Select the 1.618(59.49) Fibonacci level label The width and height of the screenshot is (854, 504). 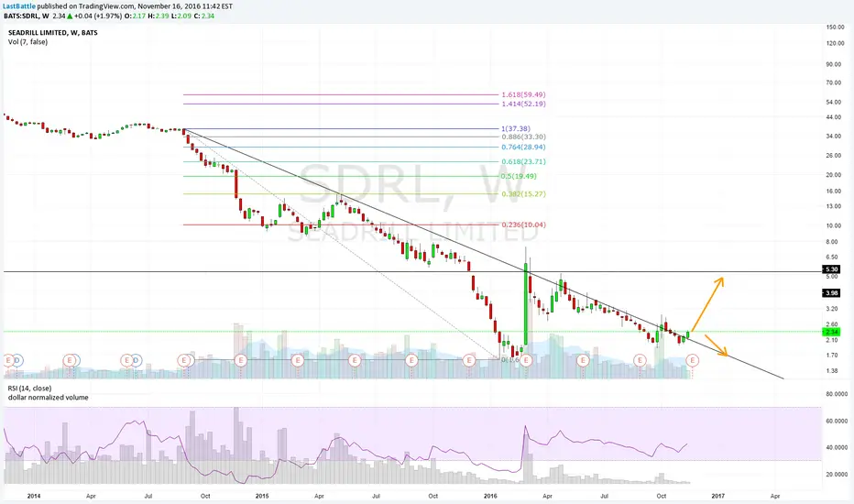(x=523, y=94)
